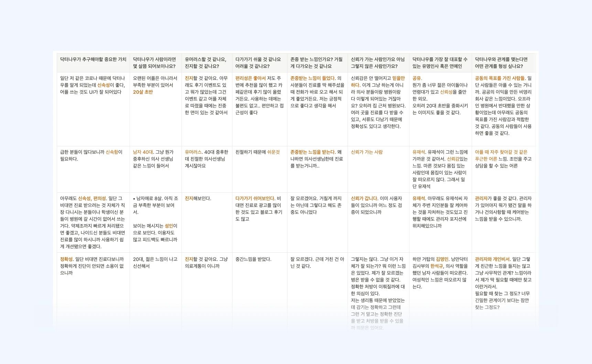Screen dimensions: 592x364
Task: Click the cell starting '공유.'
Action: pos(440,109)
